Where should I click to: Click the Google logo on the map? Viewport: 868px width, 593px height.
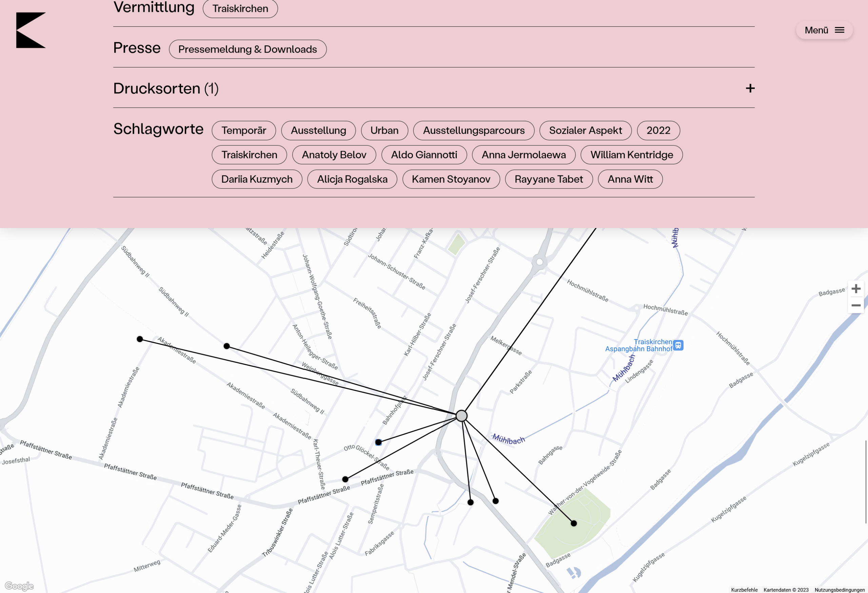point(19,586)
